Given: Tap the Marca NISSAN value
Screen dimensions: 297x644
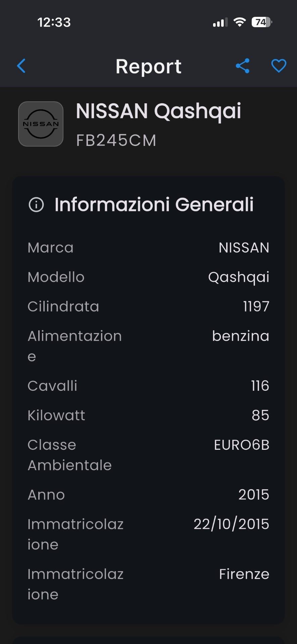Looking at the screenshot, I should point(244,248).
